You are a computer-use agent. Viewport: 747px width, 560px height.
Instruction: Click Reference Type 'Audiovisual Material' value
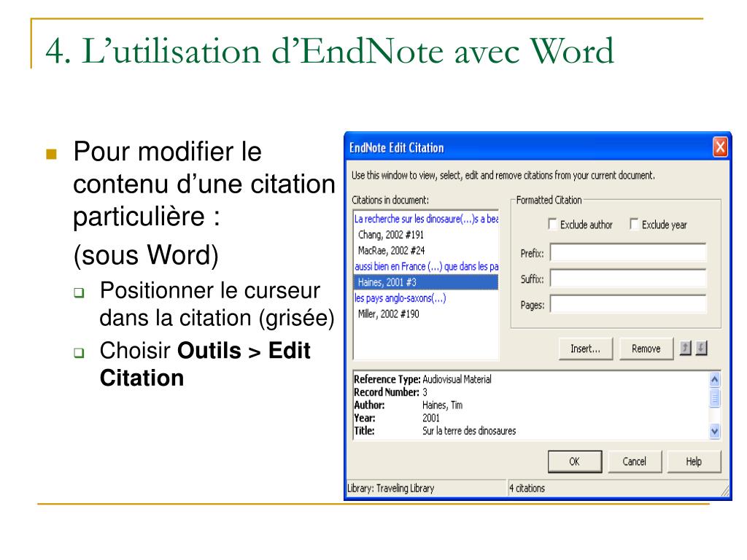[457, 379]
